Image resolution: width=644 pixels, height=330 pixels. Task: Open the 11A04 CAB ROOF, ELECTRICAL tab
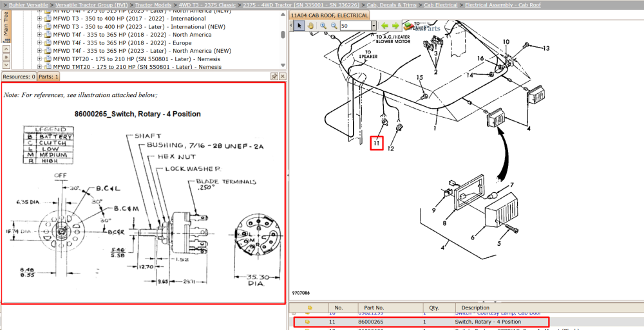[329, 15]
